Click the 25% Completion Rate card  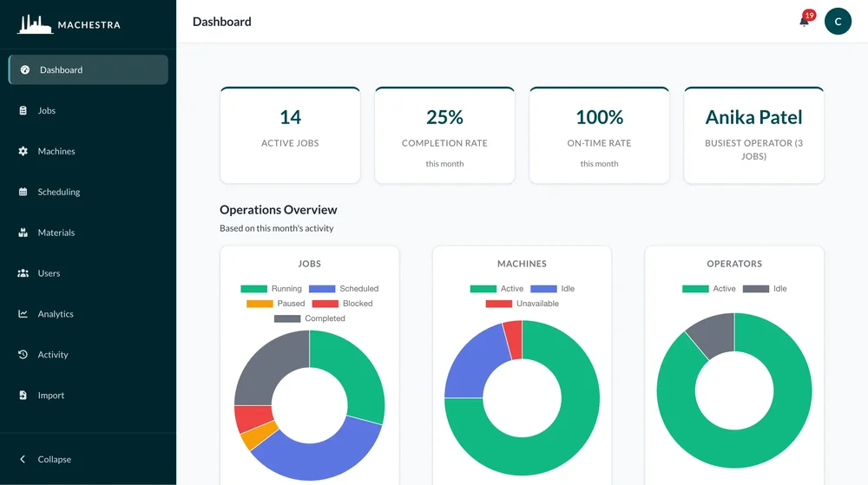point(444,135)
